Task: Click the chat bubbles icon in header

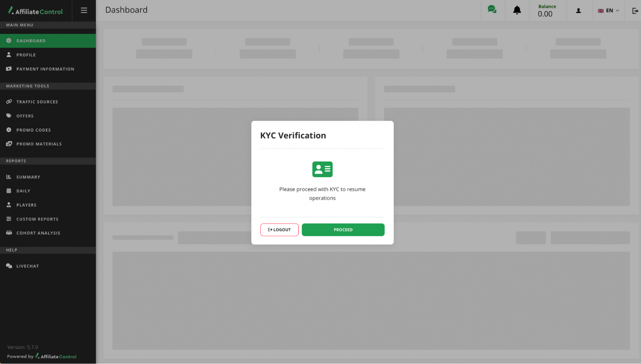Action: pyautogui.click(x=492, y=10)
